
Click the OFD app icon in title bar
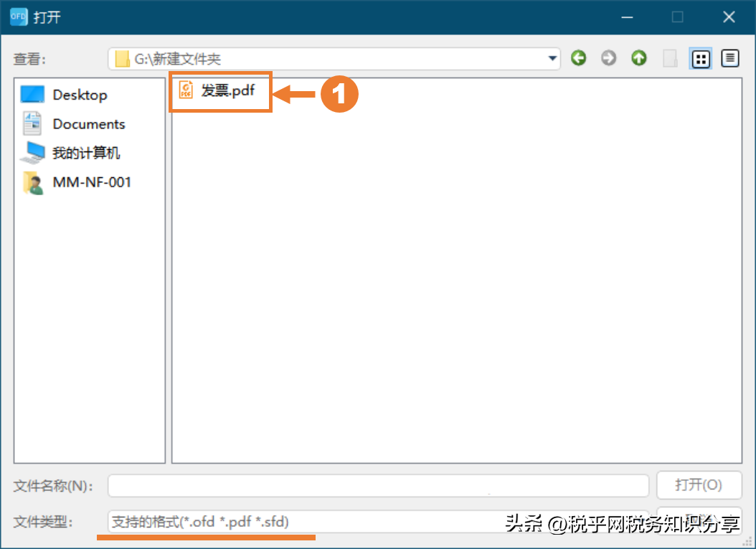point(19,17)
